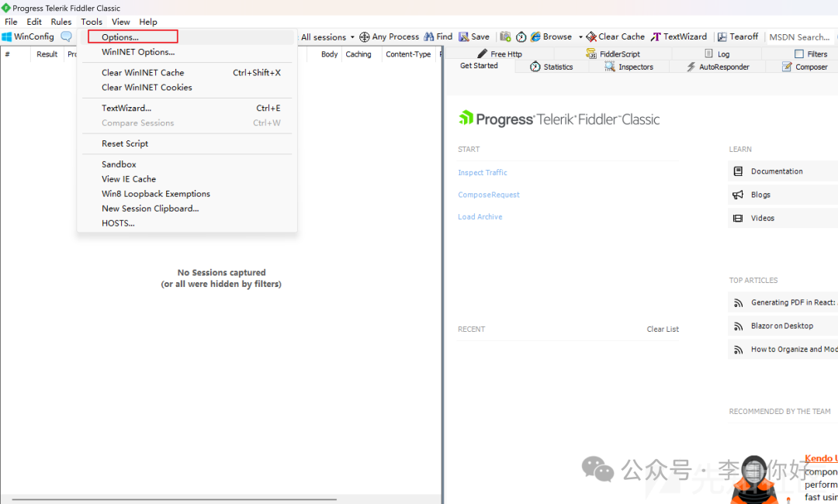Click the comment speech bubble icon
Screen dimensions: 838x504
tap(66, 37)
